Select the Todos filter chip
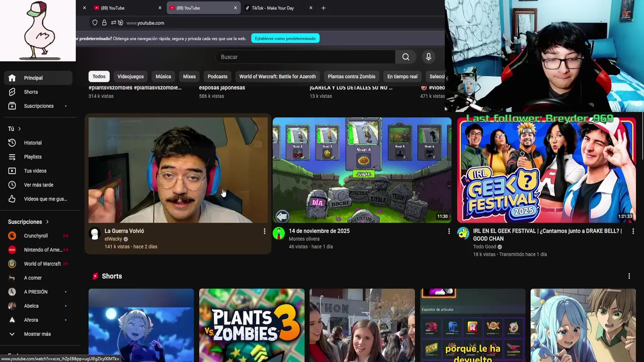644x362 pixels. pyautogui.click(x=99, y=76)
